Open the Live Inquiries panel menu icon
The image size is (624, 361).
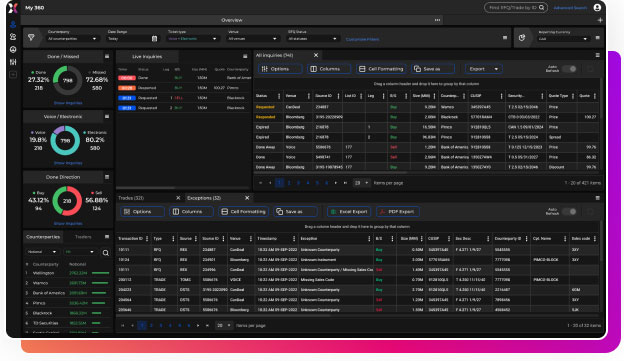click(x=245, y=57)
